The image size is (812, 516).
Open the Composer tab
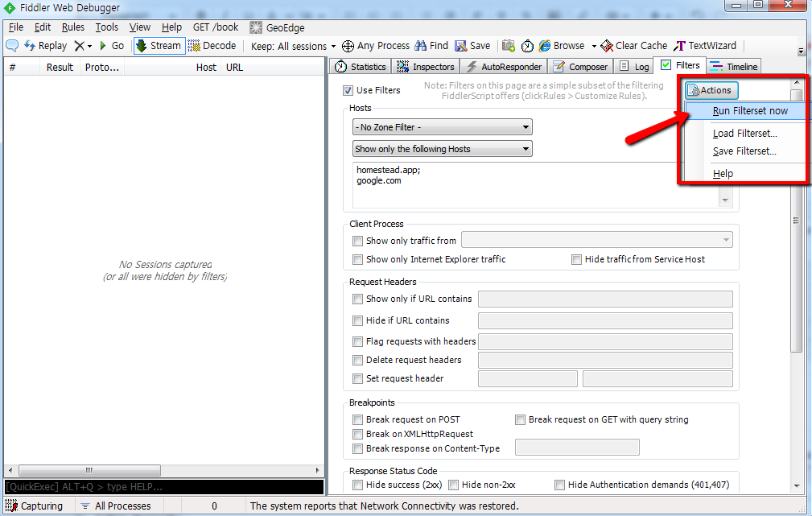click(x=580, y=66)
